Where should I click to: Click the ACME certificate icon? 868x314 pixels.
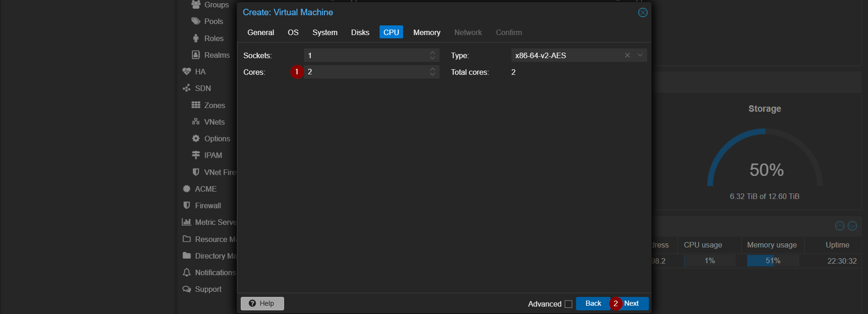click(186, 189)
